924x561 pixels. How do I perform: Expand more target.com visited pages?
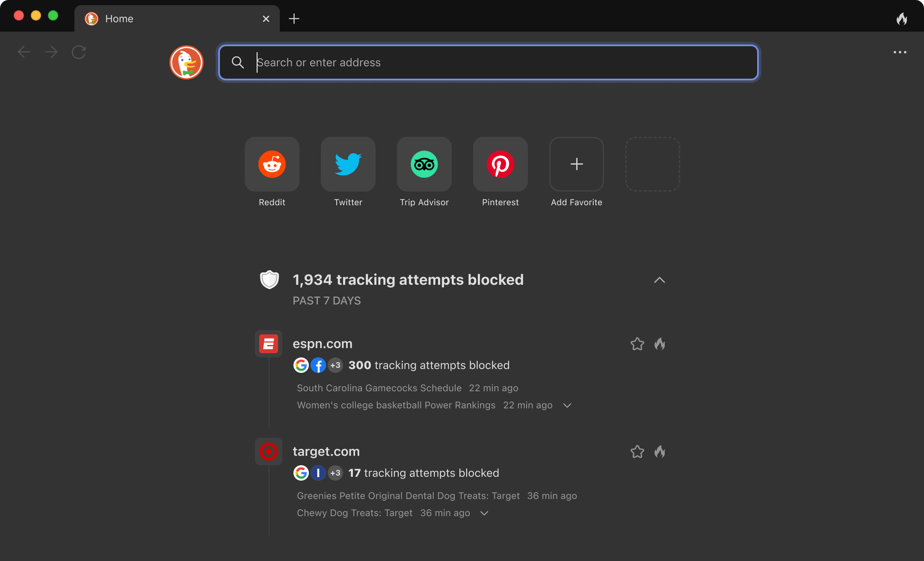pos(484,513)
